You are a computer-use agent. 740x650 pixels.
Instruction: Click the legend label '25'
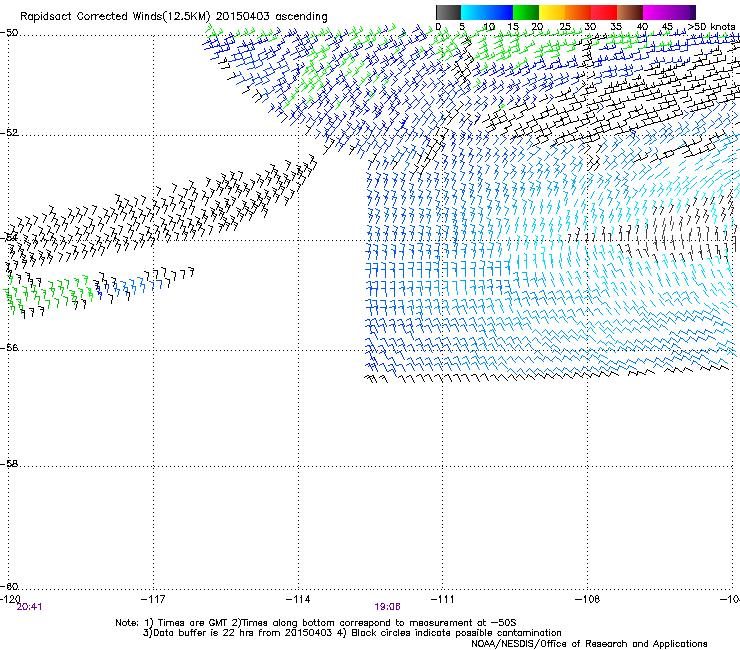click(x=565, y=27)
